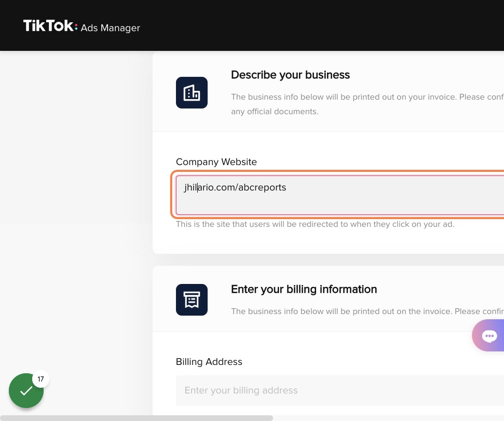Click the Billing Address label

pos(209,361)
